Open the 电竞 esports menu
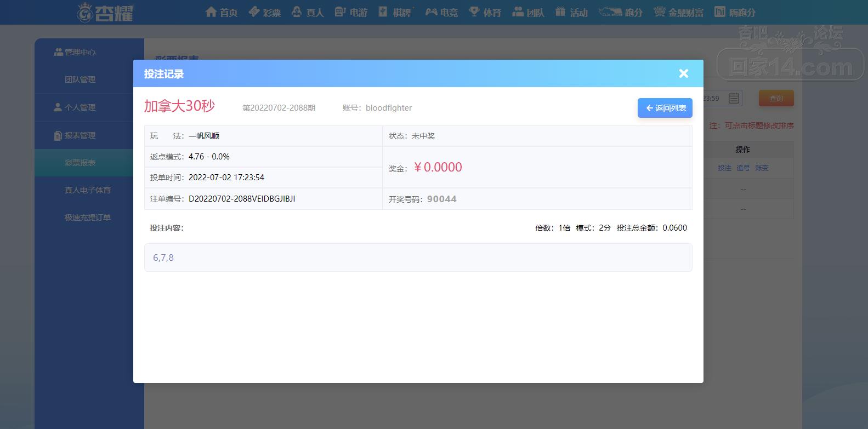Viewport: 868px width, 429px height. click(x=441, y=12)
